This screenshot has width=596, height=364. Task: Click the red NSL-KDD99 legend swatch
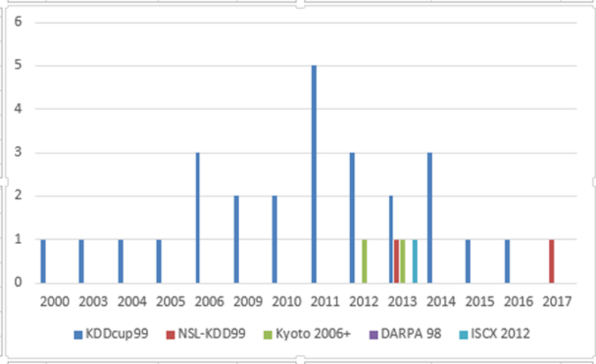click(x=171, y=335)
